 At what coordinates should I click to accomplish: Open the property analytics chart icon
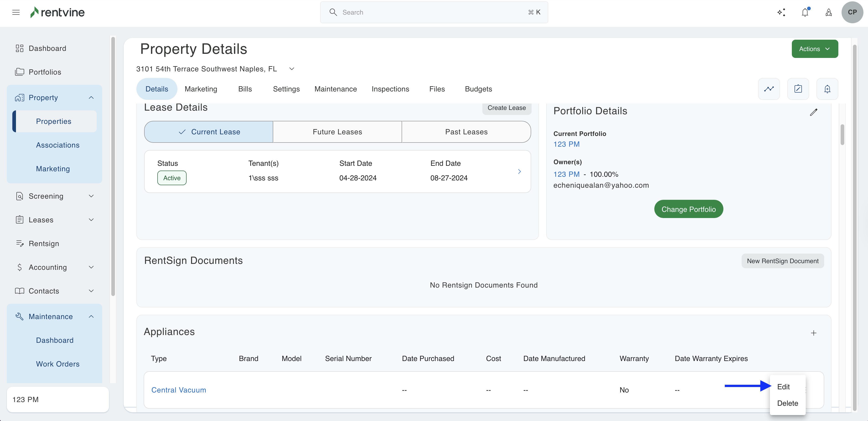pos(769,89)
